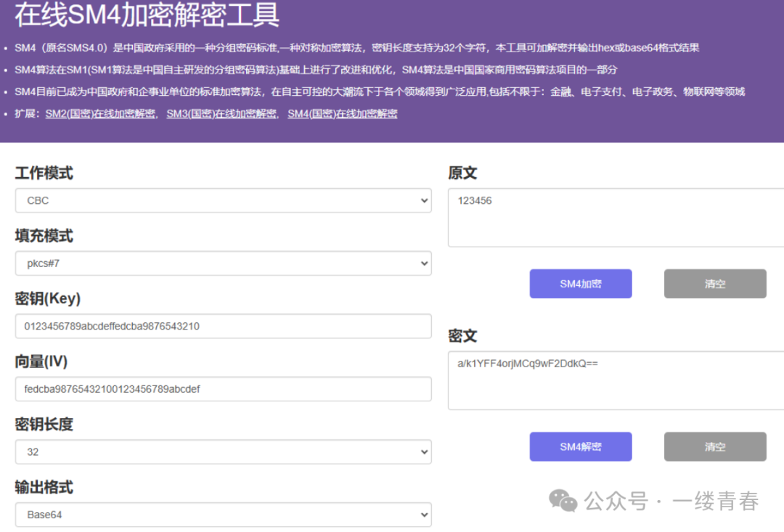Viewport: 784px width, 532px height.
Task: Click the 密钥长度 label
Action: 44,425
